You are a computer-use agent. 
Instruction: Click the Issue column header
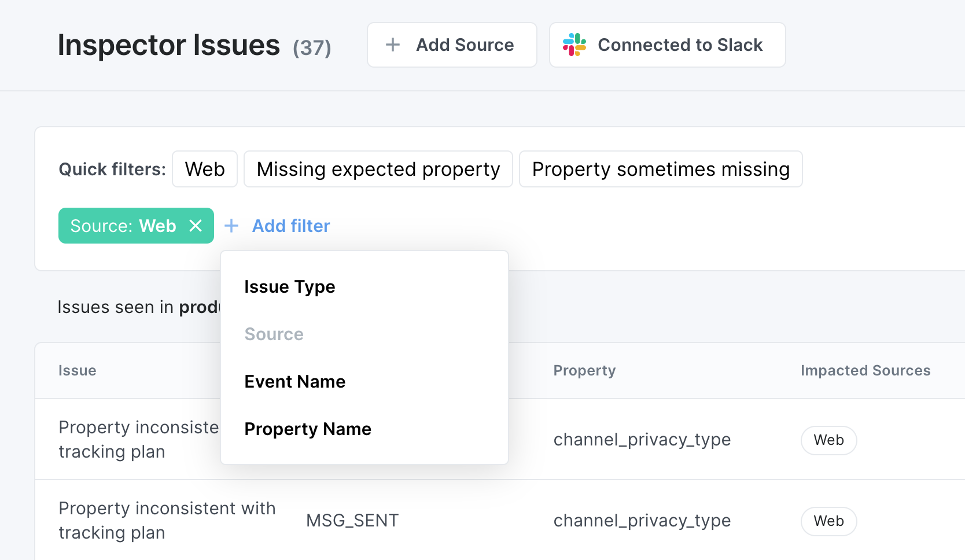point(78,371)
